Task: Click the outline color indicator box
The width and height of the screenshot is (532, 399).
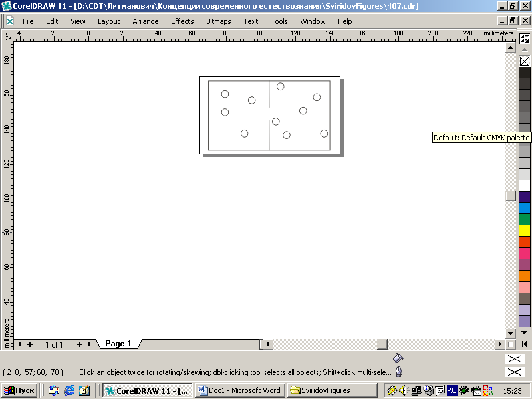Action: (514, 372)
